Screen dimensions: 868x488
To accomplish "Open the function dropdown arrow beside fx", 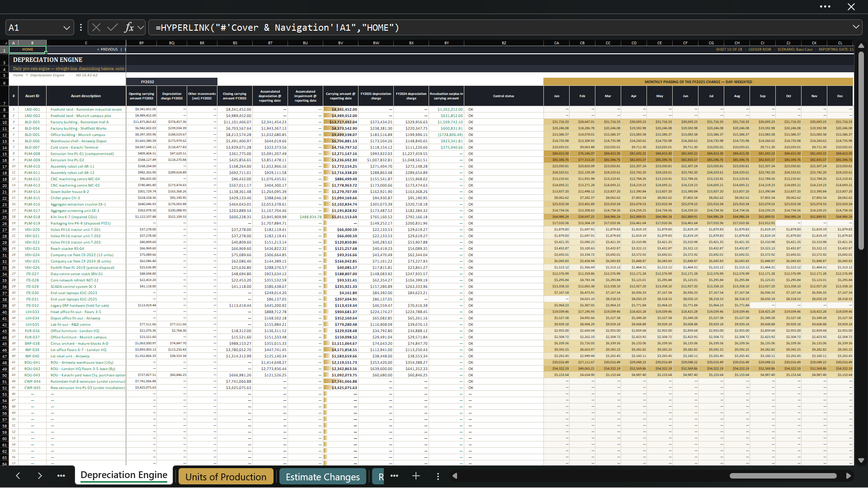I will tap(141, 28).
